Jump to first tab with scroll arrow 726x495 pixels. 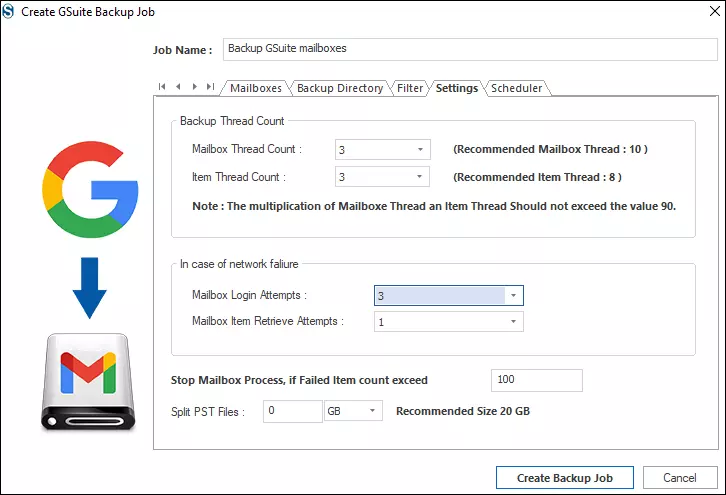coord(162,87)
